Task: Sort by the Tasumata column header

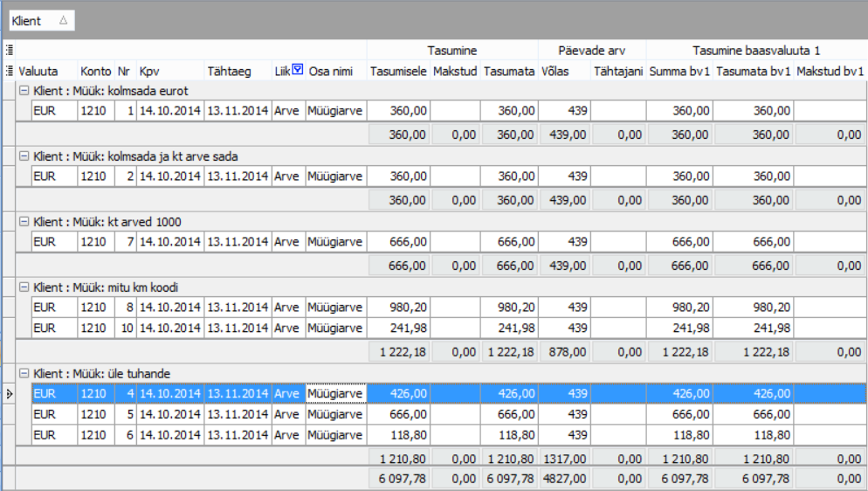Action: (x=509, y=71)
